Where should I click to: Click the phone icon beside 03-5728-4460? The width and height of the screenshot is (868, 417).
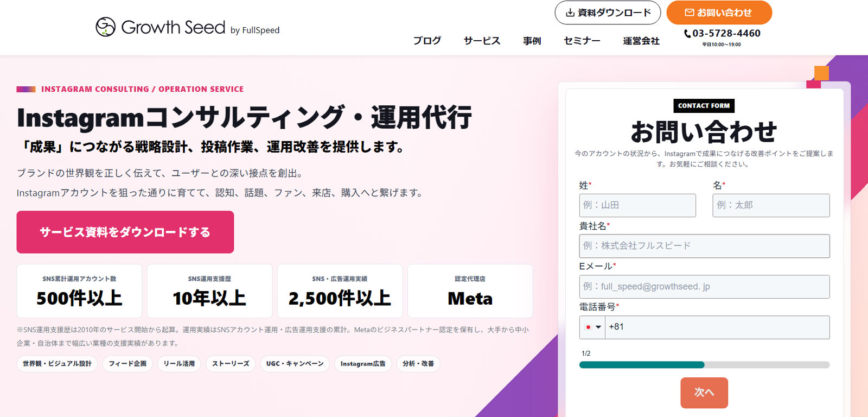(x=687, y=34)
